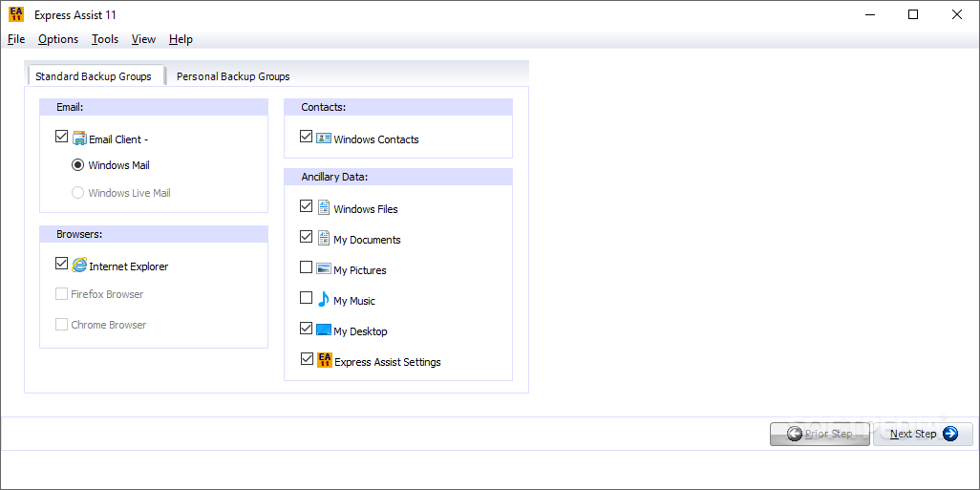Click the Internet Explorer logo icon
Screen dimensions: 980x490
(x=79, y=265)
